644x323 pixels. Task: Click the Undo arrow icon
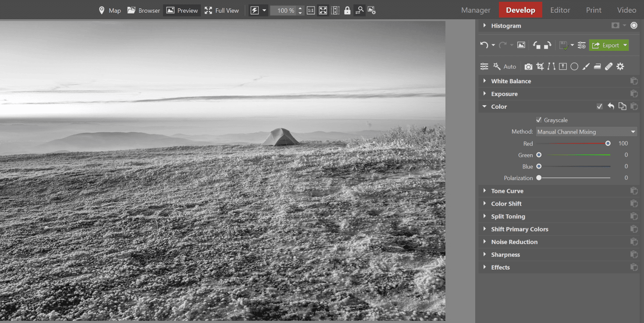(x=484, y=45)
